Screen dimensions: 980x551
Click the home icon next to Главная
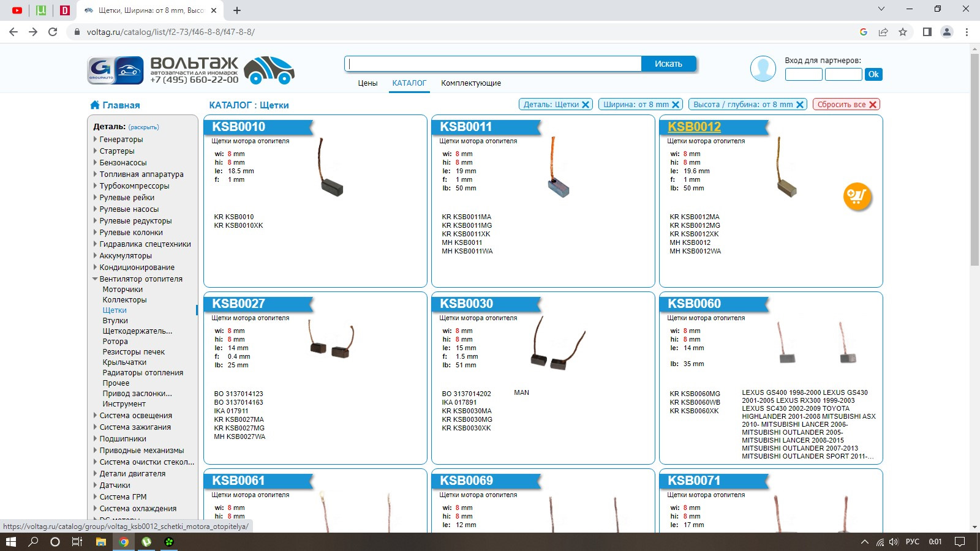click(x=95, y=105)
